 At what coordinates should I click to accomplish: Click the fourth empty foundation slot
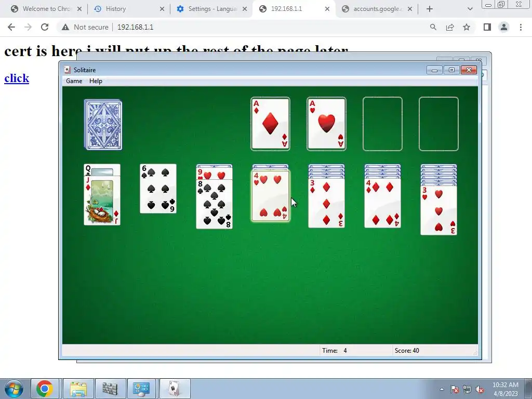438,124
